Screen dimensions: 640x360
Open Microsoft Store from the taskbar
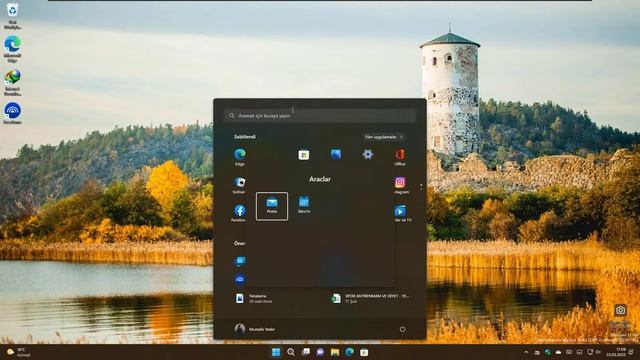pyautogui.click(x=364, y=352)
